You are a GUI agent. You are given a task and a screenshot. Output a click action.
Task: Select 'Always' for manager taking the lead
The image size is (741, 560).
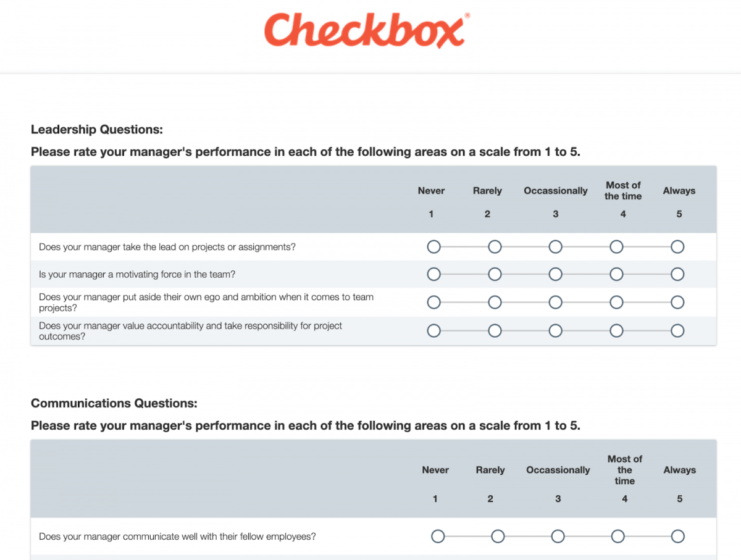click(677, 246)
